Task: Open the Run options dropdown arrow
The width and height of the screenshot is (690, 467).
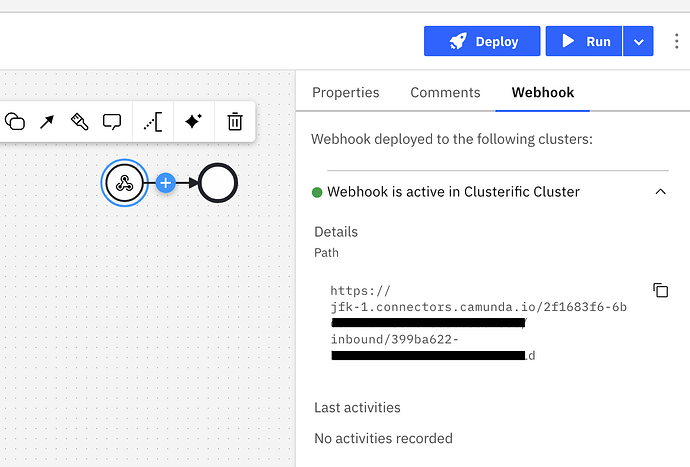Action: (x=638, y=41)
